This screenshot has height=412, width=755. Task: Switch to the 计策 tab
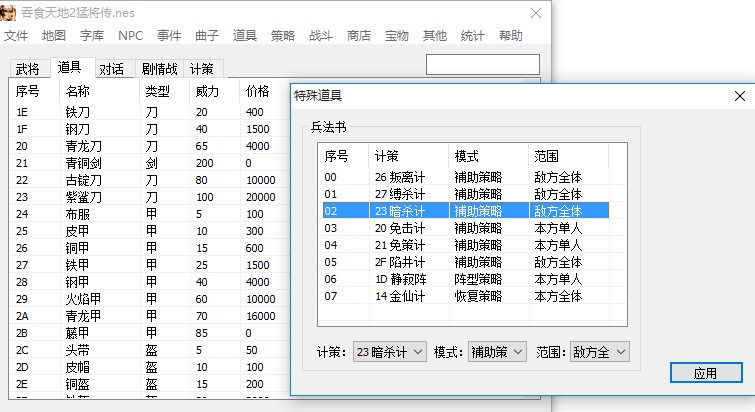click(x=202, y=69)
